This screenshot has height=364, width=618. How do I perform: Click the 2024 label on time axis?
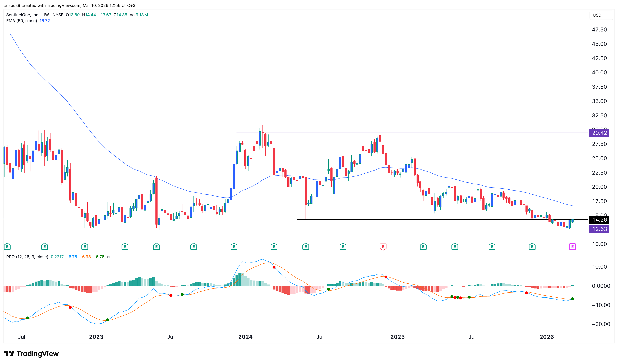(245, 337)
